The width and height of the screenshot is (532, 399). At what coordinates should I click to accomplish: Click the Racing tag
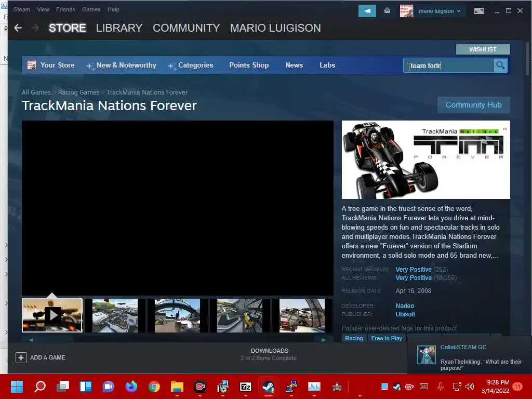(354, 338)
